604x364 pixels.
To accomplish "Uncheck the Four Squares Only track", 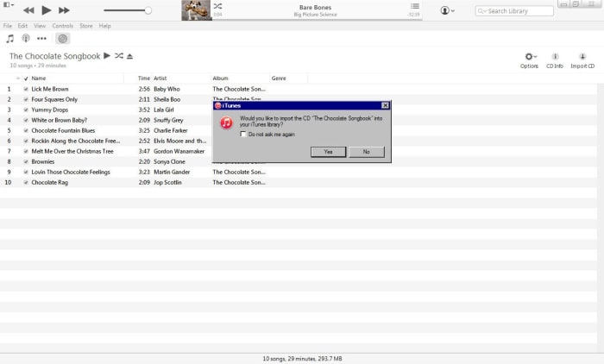I will pyautogui.click(x=26, y=99).
